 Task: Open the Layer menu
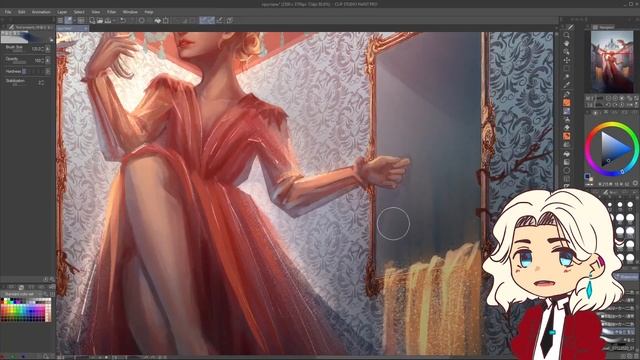coord(62,12)
